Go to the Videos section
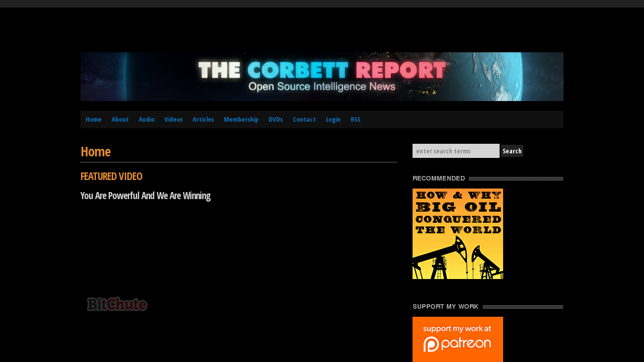This screenshot has height=362, width=644. [174, 119]
